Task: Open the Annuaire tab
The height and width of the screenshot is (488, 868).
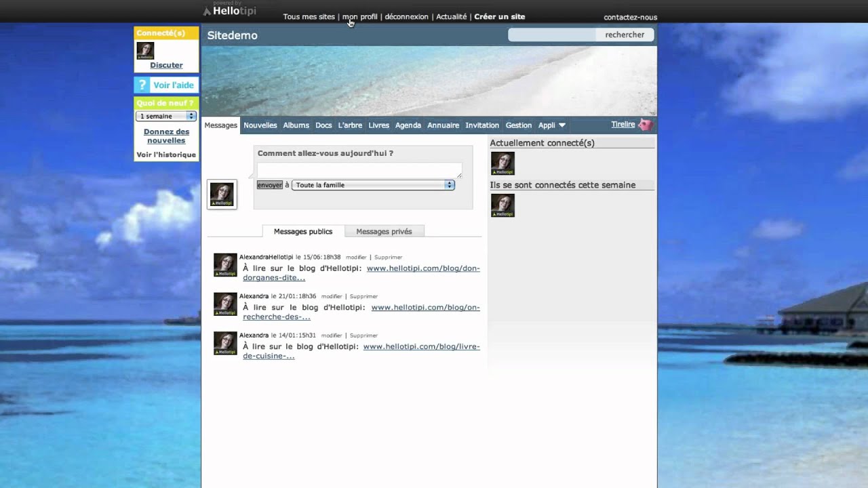Action: click(x=443, y=125)
